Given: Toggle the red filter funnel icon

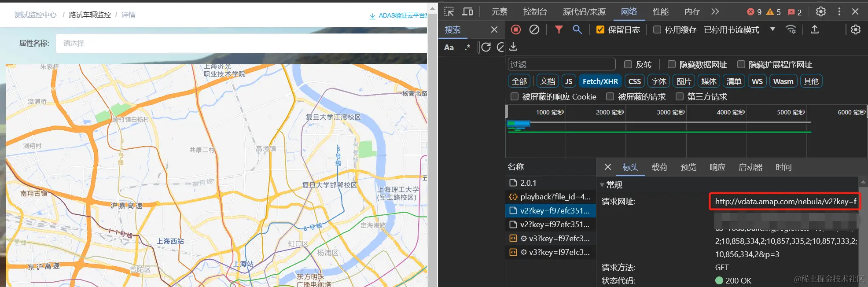Looking at the screenshot, I should [559, 29].
